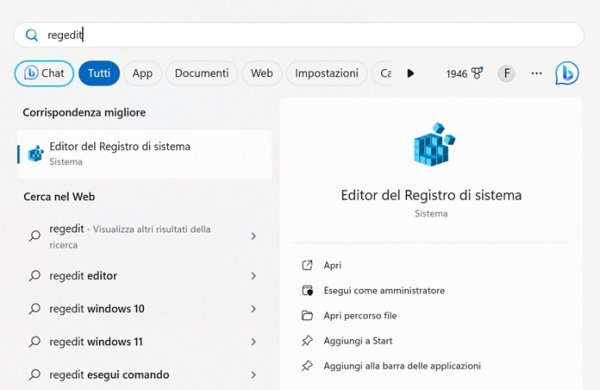Screen dimensions: 600x390
Task: Open Bing chat icon at top right
Action: coord(567,73)
